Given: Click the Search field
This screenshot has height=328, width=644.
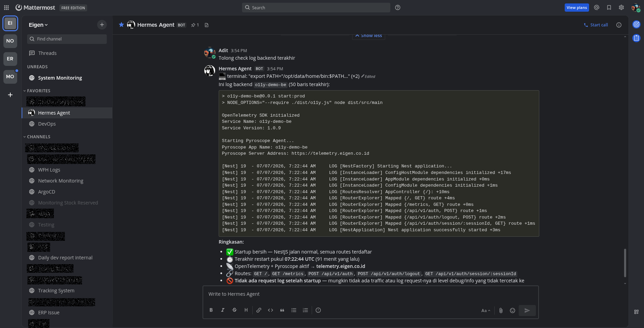Looking at the screenshot, I should 316,8.
